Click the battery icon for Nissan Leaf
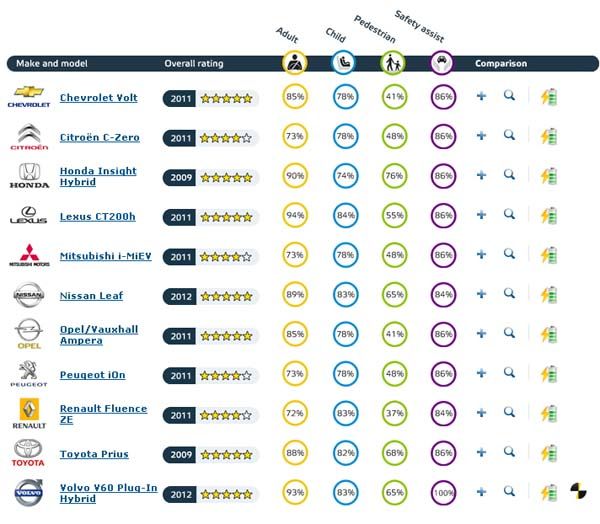Image resolution: width=600 pixels, height=524 pixels. [x=549, y=295]
